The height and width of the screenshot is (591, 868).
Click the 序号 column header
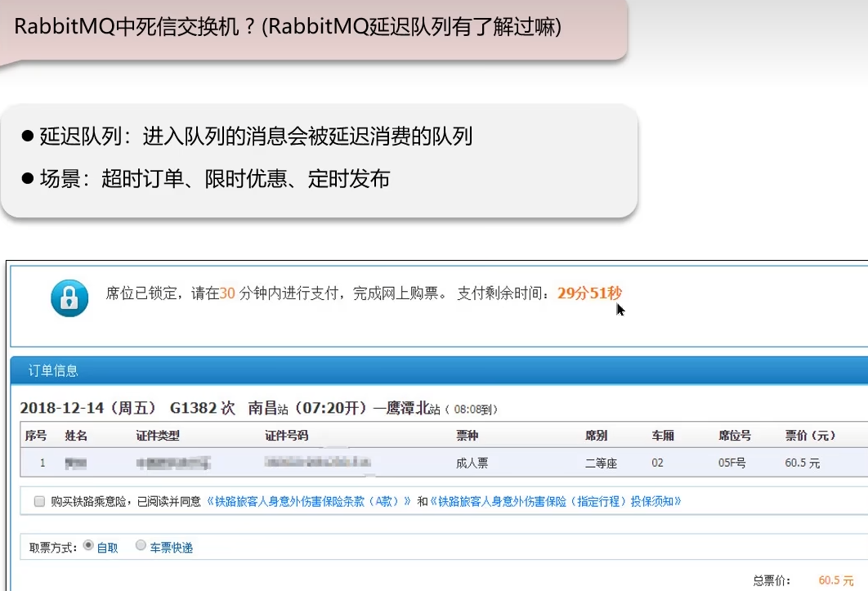(x=36, y=436)
